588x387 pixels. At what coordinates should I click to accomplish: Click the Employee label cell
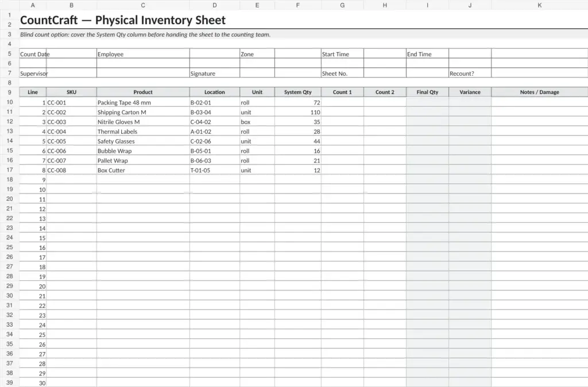pos(143,53)
